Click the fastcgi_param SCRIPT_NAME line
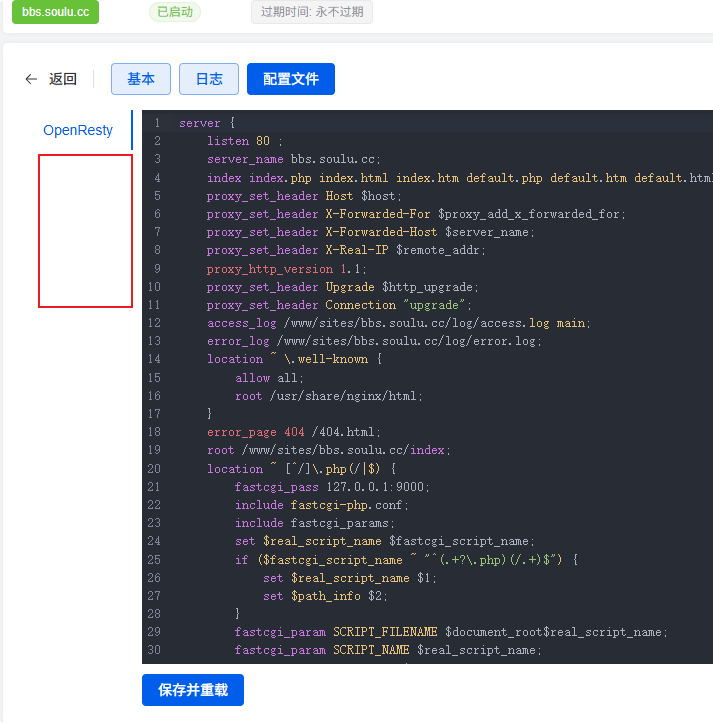The width and height of the screenshot is (713, 723). tap(388, 650)
